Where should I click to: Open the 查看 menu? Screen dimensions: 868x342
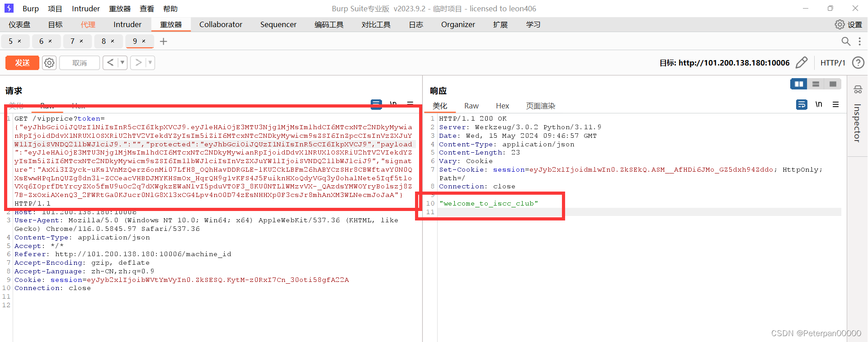(x=147, y=9)
